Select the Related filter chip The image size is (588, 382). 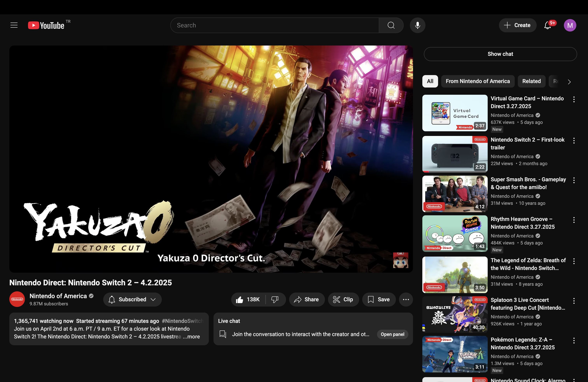coord(531,81)
